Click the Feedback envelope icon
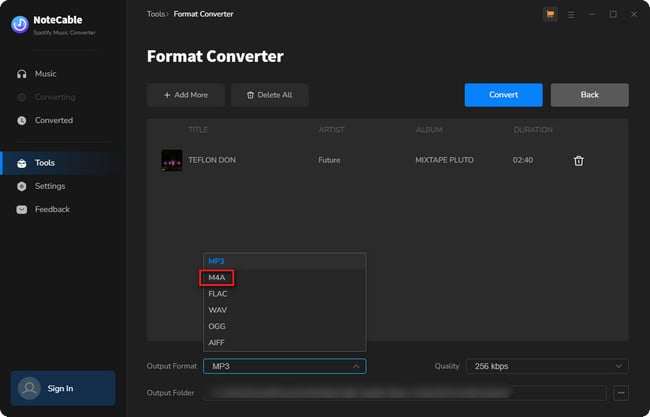650x417 pixels. pyautogui.click(x=22, y=210)
